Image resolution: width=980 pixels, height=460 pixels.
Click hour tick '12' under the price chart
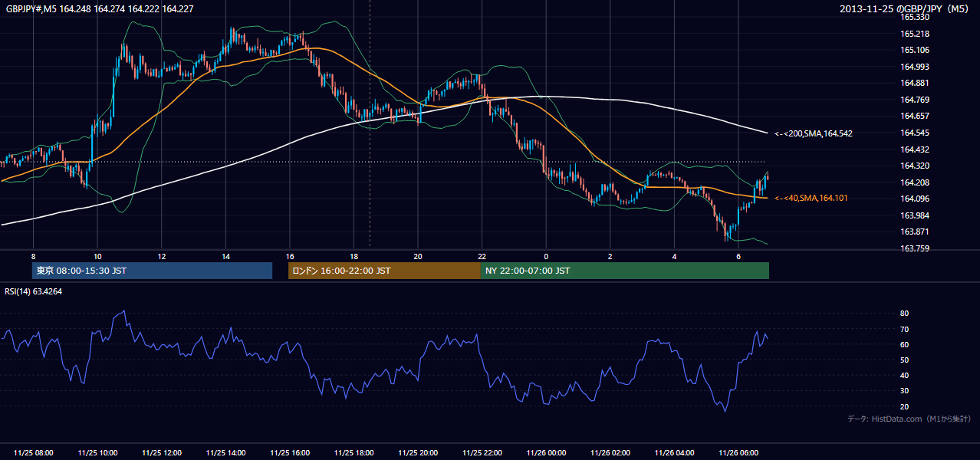[x=162, y=256]
